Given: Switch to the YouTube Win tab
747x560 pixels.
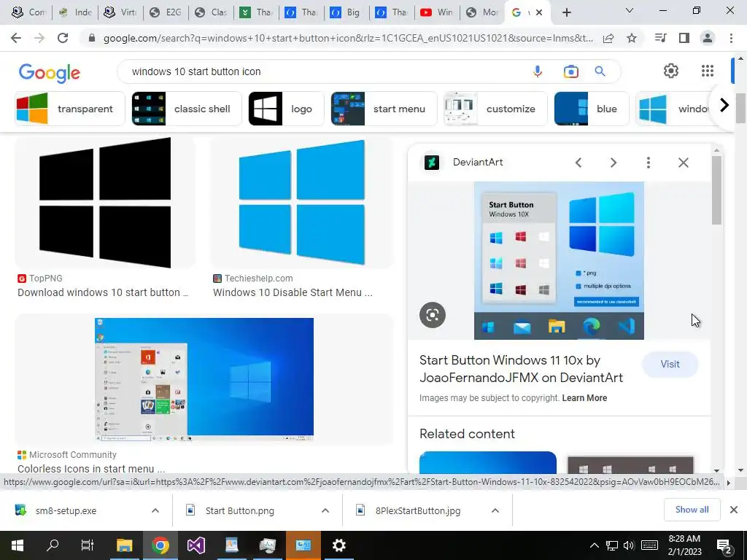Looking at the screenshot, I should pos(438,12).
